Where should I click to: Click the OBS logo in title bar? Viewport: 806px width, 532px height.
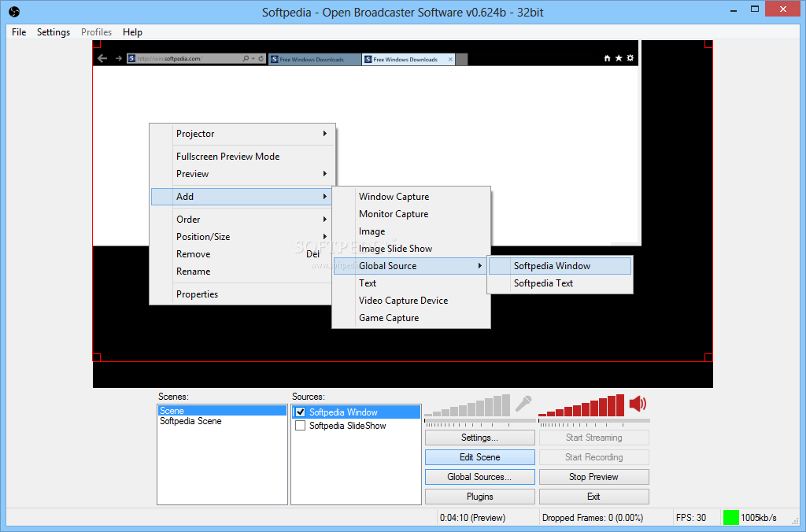14,11
